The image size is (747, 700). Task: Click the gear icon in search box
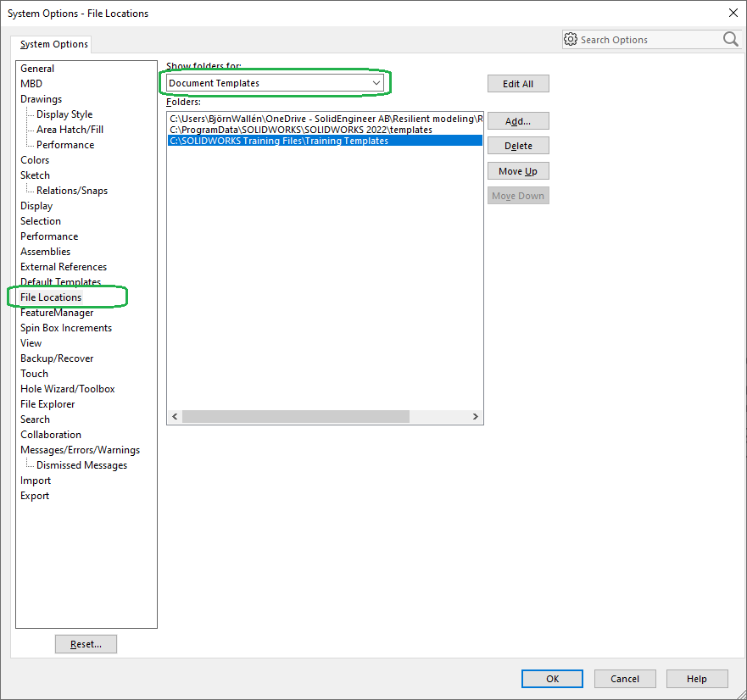tap(571, 40)
